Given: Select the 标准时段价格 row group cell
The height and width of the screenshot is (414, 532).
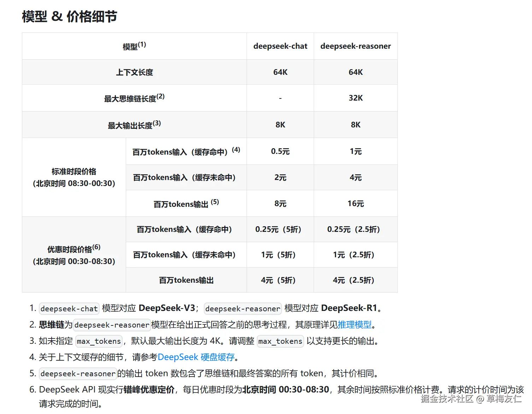Looking at the screenshot, I should point(74,177).
